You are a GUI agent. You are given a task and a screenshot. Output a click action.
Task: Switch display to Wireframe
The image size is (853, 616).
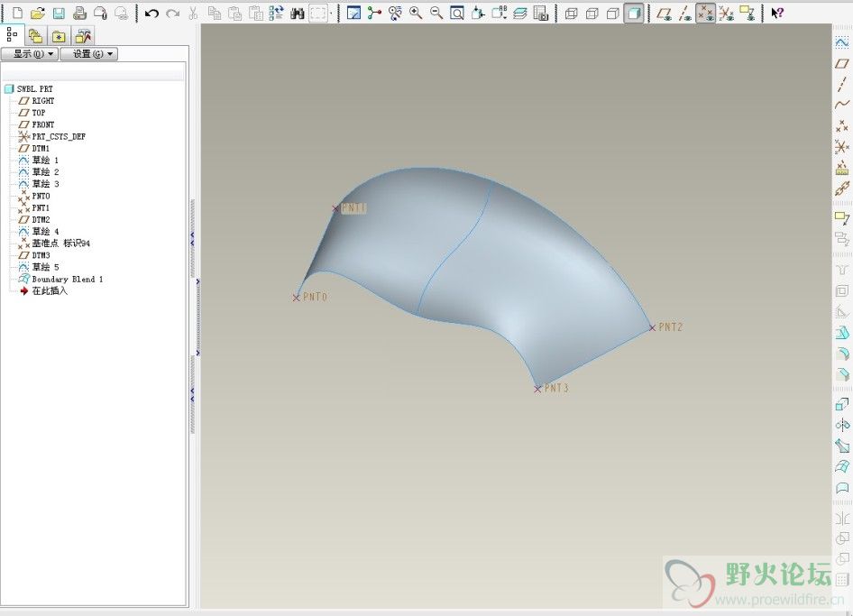coord(571,13)
